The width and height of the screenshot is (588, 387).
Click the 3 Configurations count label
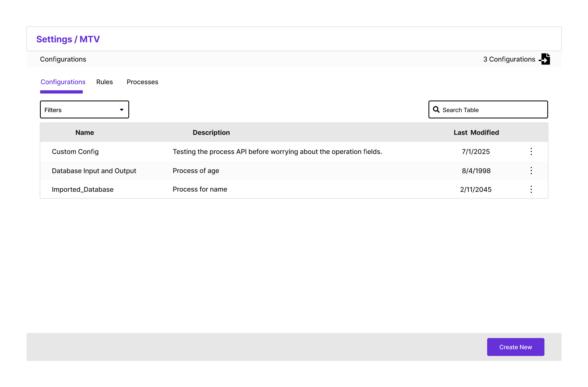509,59
